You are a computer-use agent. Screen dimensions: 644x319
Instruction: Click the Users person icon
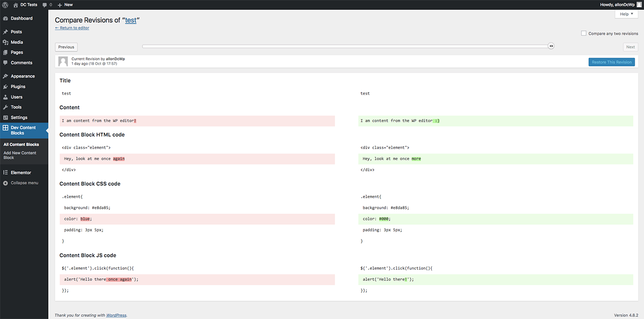pos(5,97)
